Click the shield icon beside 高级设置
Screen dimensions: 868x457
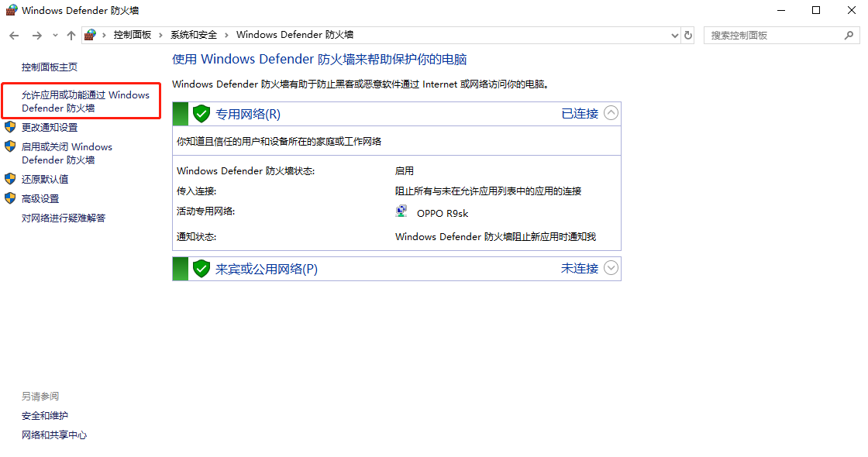tap(10, 198)
